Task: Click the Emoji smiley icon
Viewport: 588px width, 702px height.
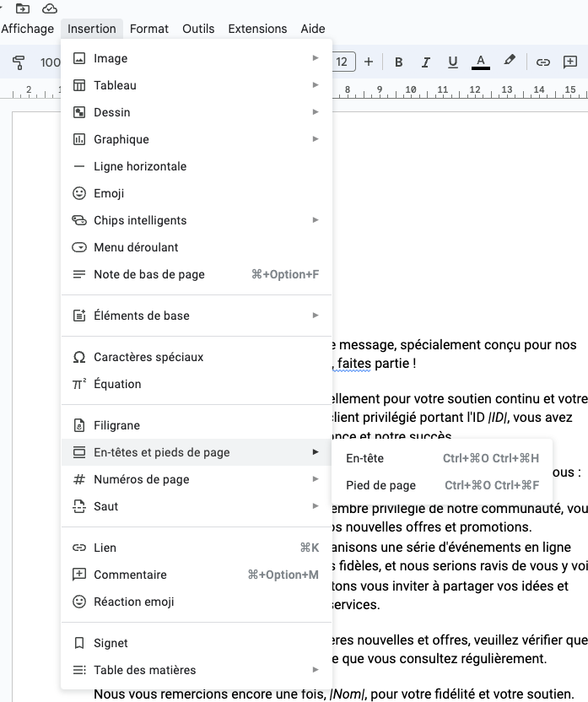Action: [79, 193]
